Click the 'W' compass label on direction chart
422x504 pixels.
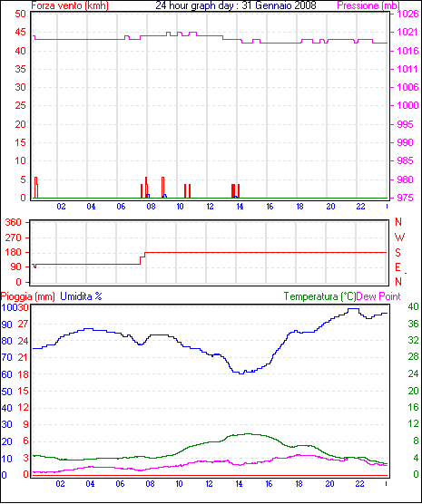coord(399,237)
